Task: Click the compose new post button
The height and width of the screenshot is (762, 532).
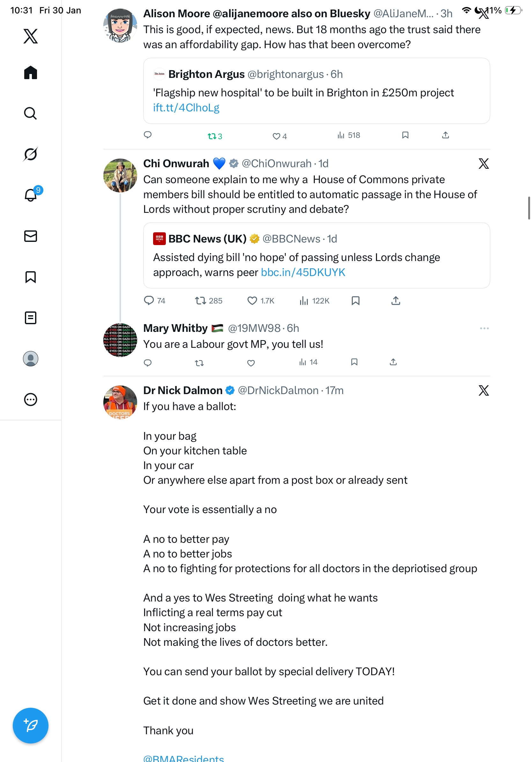Action: tap(31, 726)
